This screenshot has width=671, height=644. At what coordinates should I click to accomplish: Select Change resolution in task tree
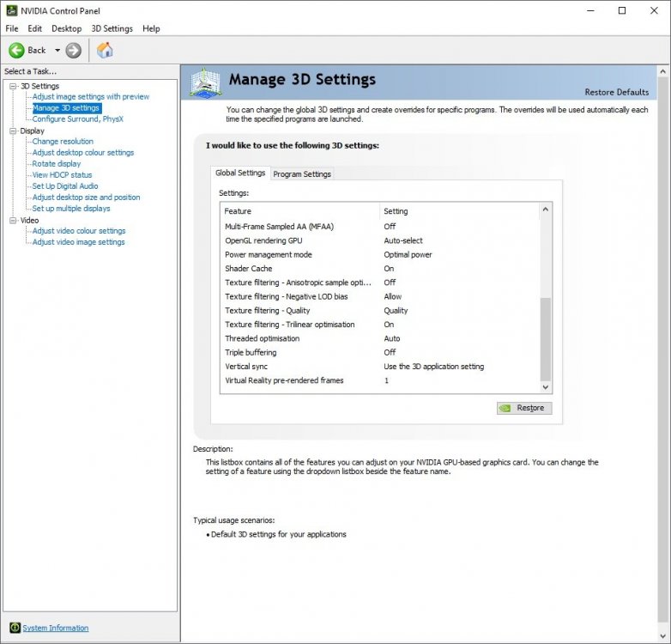[63, 142]
